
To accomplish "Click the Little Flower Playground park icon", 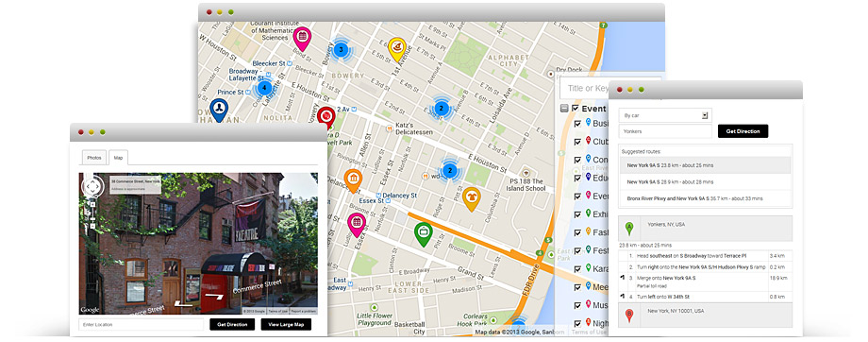I will pyautogui.click(x=375, y=306).
